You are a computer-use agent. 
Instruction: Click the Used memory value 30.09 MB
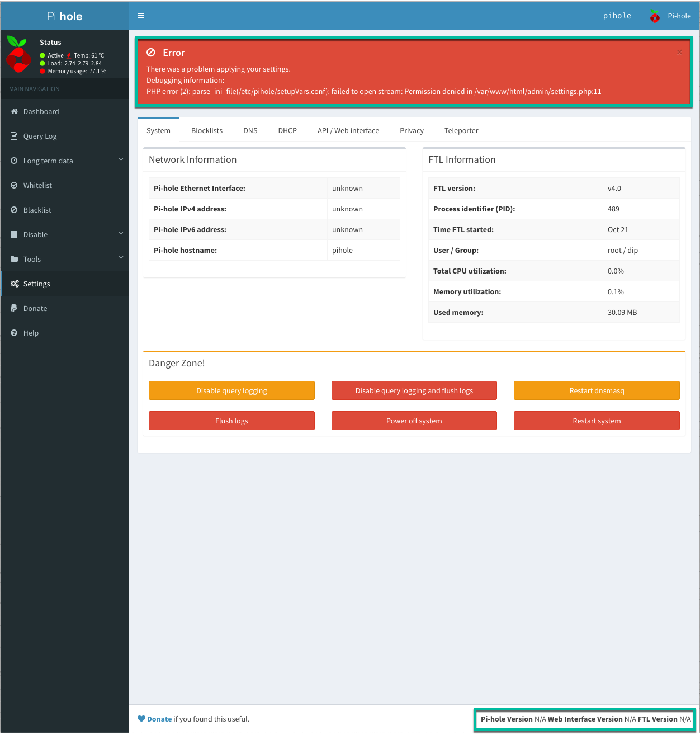pos(622,312)
